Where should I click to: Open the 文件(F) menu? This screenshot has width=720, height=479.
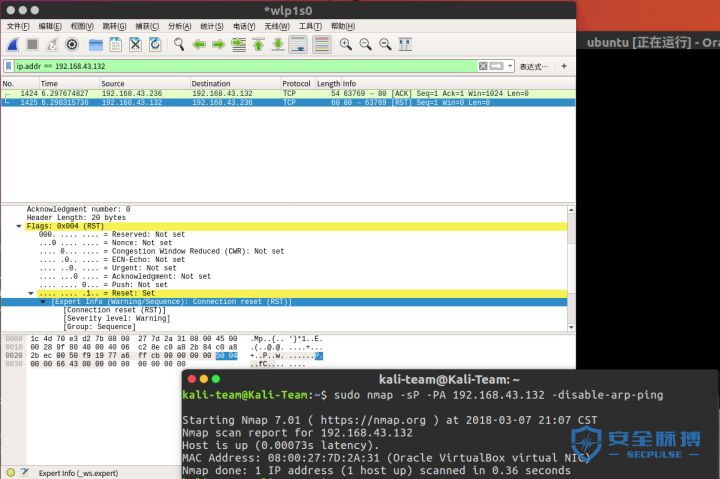[18, 26]
